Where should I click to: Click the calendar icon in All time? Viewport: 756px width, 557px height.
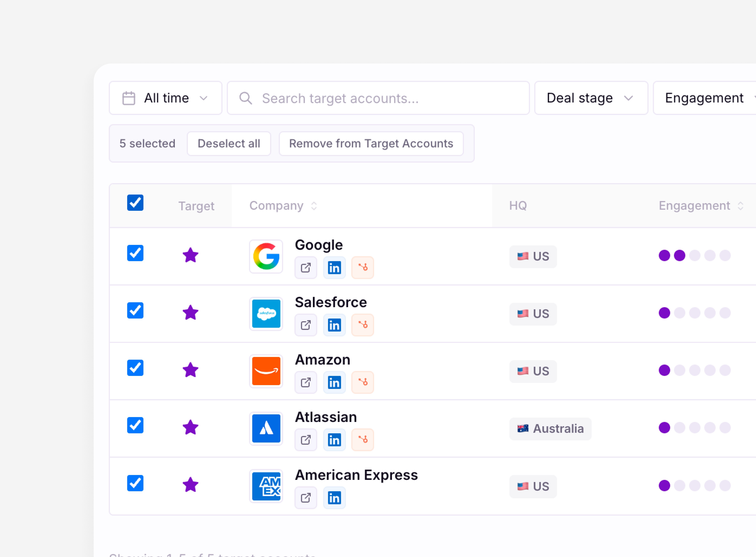click(129, 98)
